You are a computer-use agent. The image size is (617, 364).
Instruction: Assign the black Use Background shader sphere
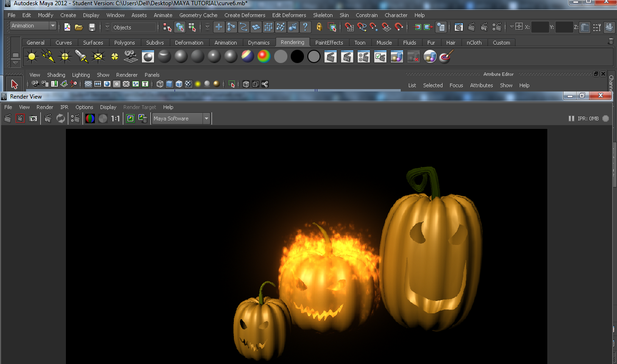[297, 57]
